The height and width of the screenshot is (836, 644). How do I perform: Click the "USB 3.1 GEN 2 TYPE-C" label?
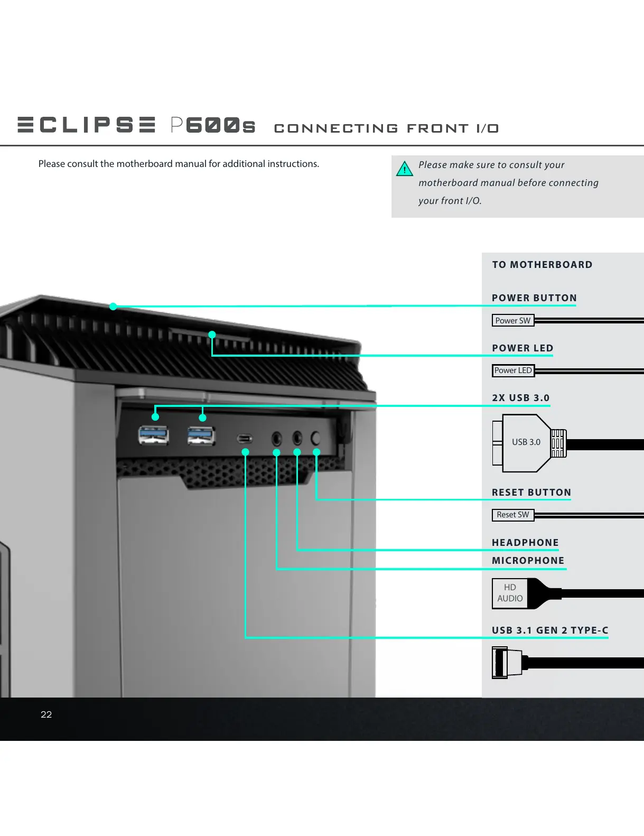(550, 630)
